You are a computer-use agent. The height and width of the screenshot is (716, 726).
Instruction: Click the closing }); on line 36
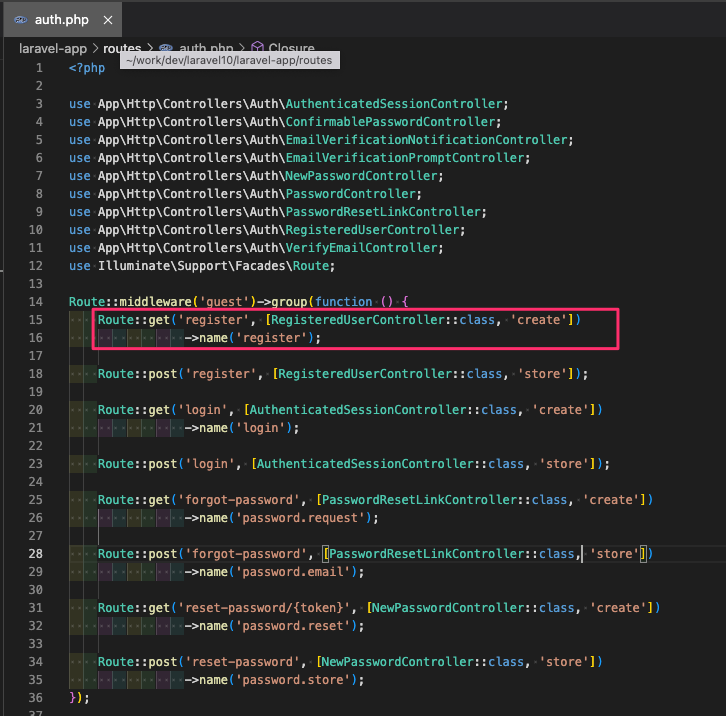(x=79, y=697)
